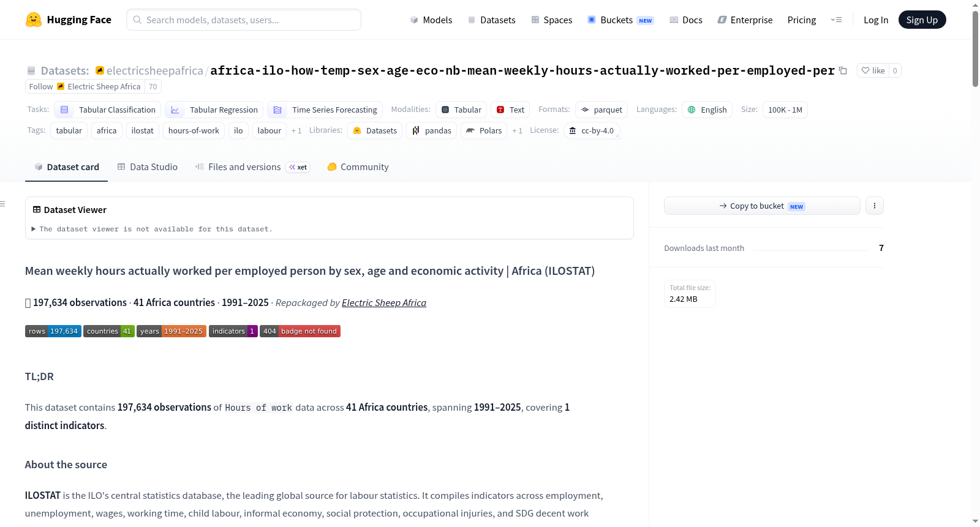This screenshot has height=527, width=980.
Task: Click the rows 197,634 badge
Action: [53, 331]
